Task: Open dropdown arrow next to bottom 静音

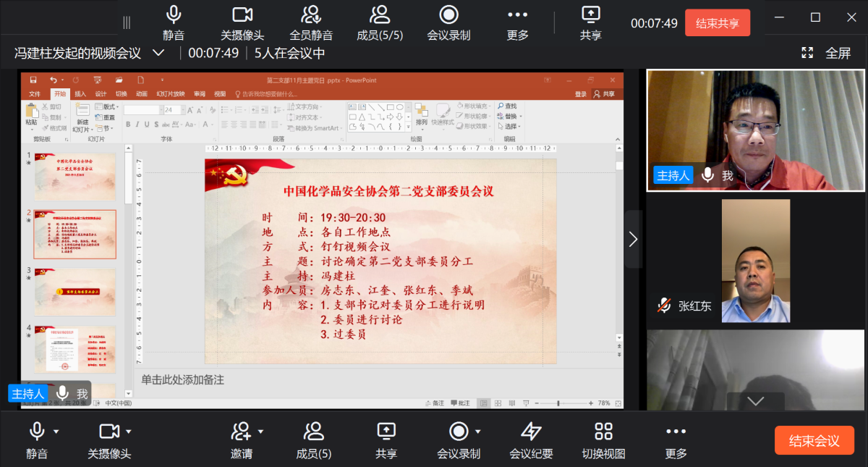Action: coord(56,432)
